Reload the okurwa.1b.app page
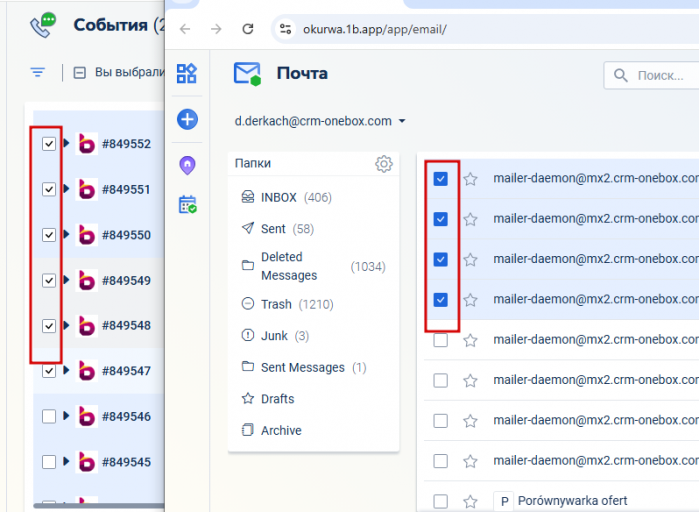This screenshot has width=699, height=512. pyautogui.click(x=248, y=29)
